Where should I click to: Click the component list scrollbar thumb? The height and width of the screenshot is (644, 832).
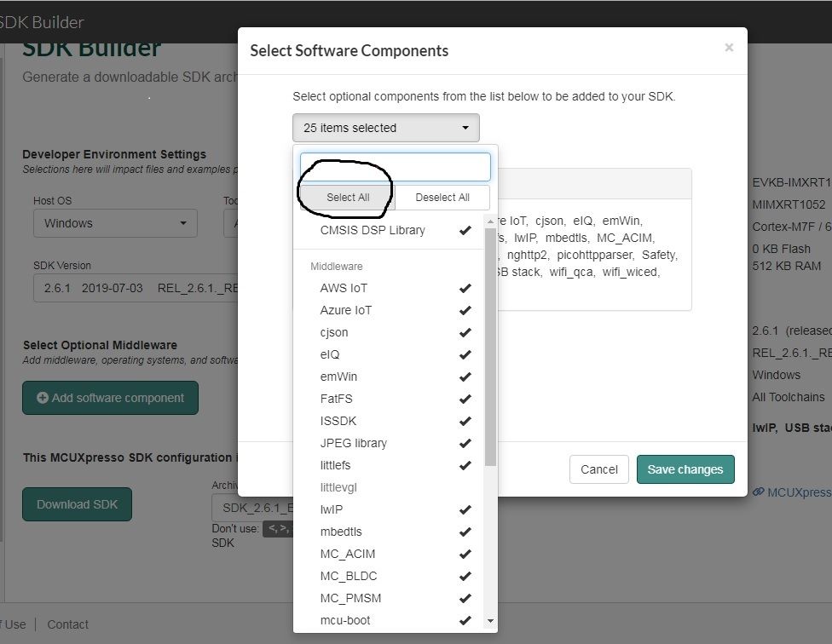491,348
